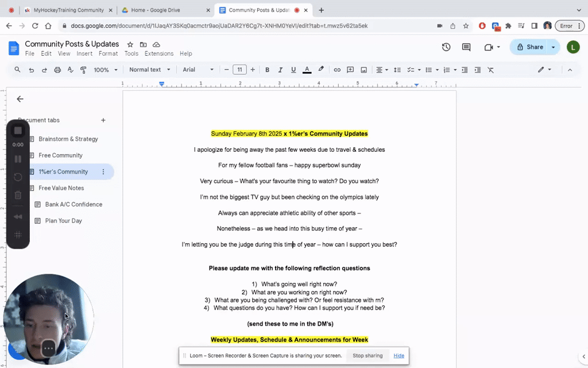Open the File menu

point(30,53)
